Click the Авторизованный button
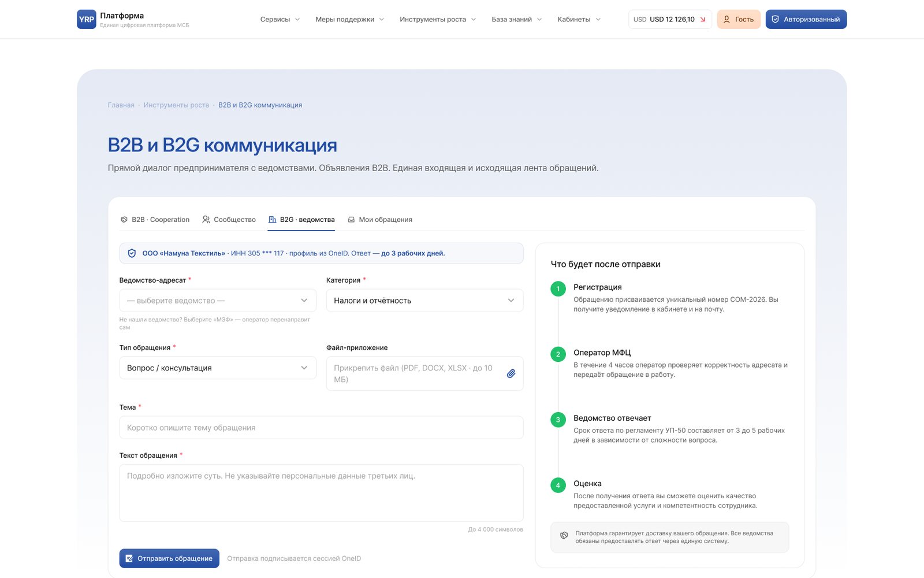 coord(806,19)
